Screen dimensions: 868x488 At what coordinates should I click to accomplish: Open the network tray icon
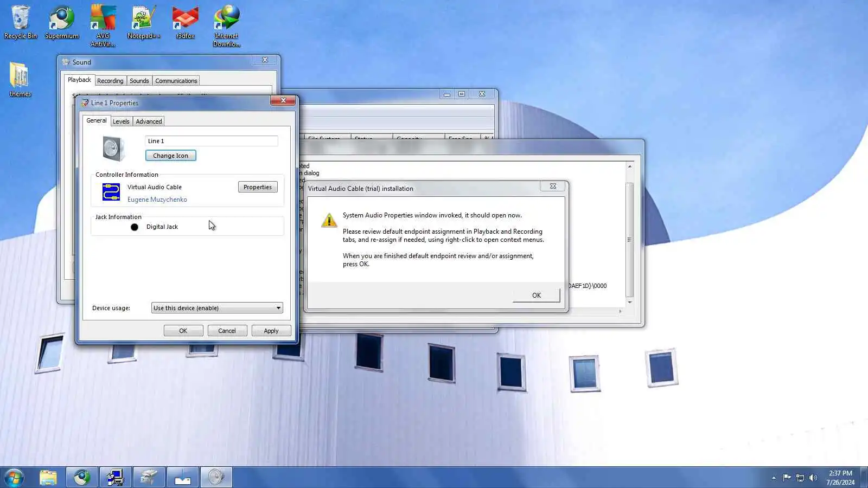click(x=800, y=478)
